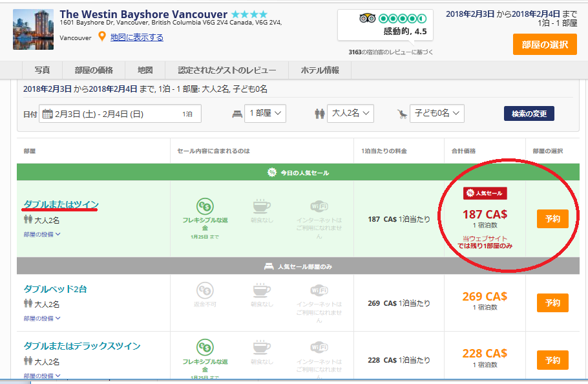Image resolution: width=588 pixels, height=384 pixels.
Task: Click the 228 CA$ 1泊当たり nightly rate
Action: (x=399, y=360)
